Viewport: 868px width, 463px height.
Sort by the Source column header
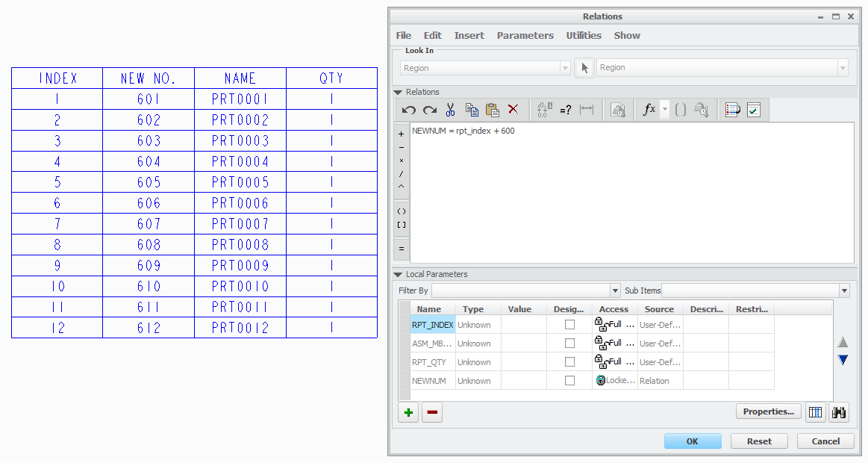[659, 309]
